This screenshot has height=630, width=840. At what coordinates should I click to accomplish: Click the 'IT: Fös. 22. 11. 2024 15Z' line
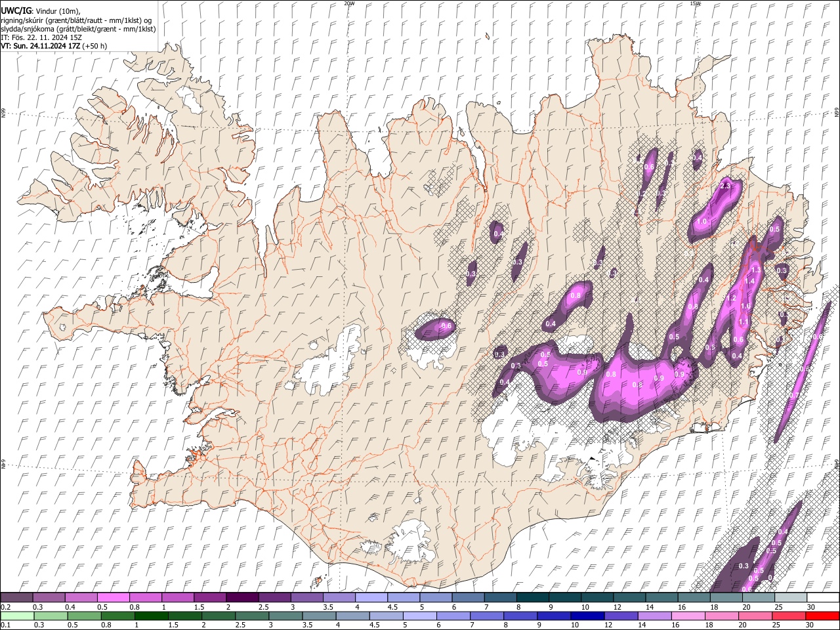pyautogui.click(x=41, y=37)
